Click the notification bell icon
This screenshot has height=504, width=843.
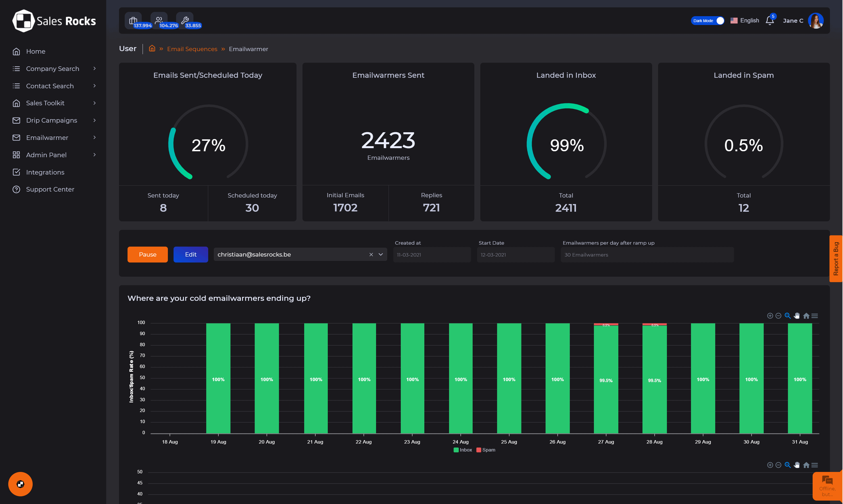pos(769,21)
